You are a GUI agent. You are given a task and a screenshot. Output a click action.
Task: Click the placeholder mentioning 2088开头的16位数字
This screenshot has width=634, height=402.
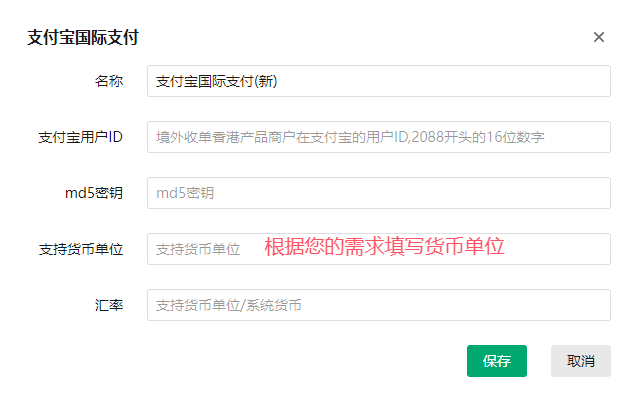pyautogui.click(x=350, y=137)
